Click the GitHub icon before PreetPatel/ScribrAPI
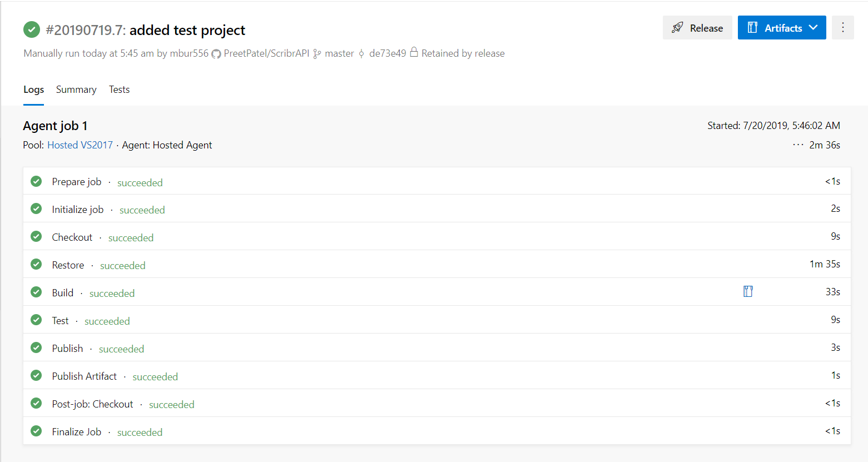Screen dimensions: 868x462 (216, 54)
